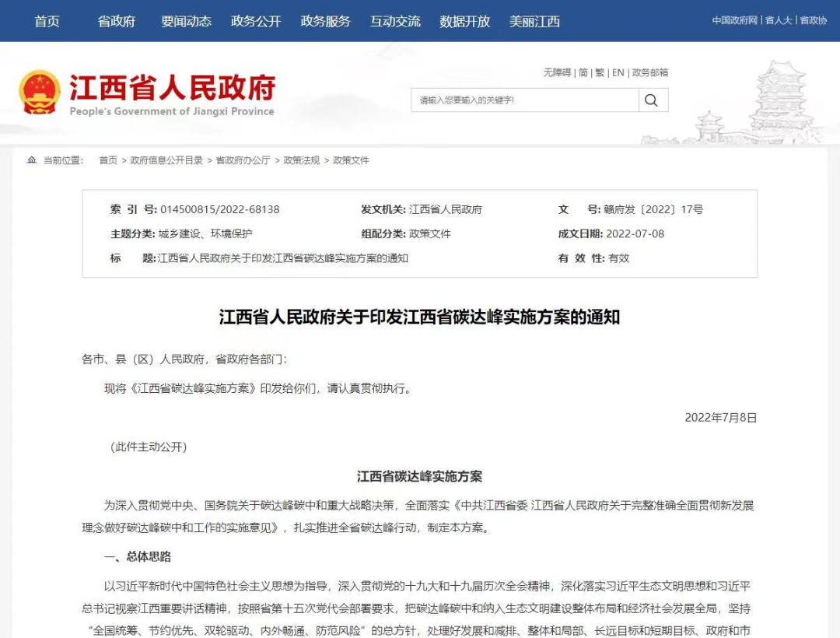The image size is (840, 638).
Task: Go to the 政务公开 section
Action: [256, 22]
